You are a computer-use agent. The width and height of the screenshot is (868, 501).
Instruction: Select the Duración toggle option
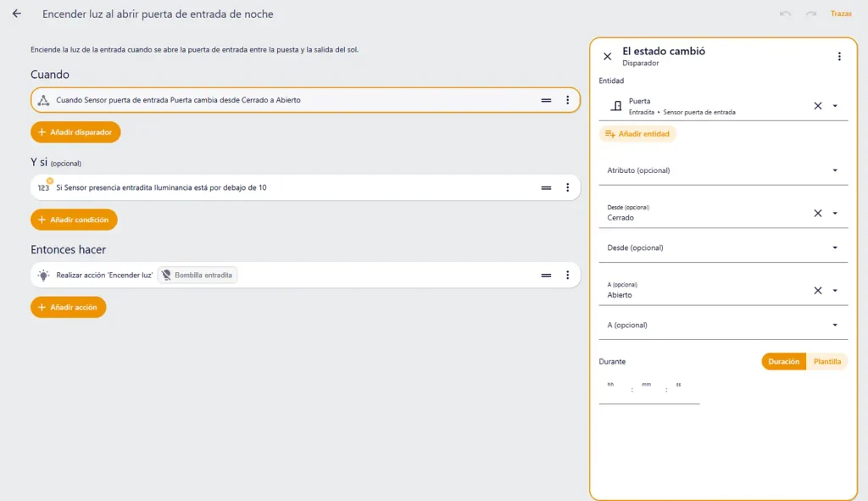pyautogui.click(x=783, y=361)
